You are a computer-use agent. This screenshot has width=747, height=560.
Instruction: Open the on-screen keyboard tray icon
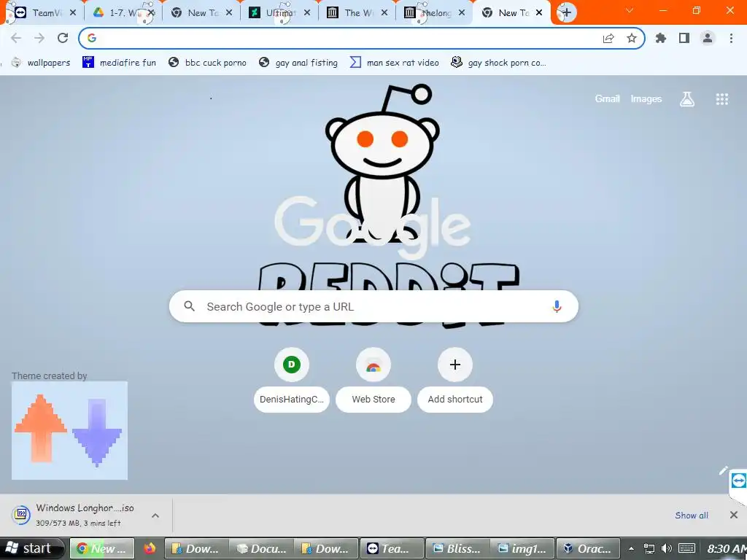click(x=686, y=548)
